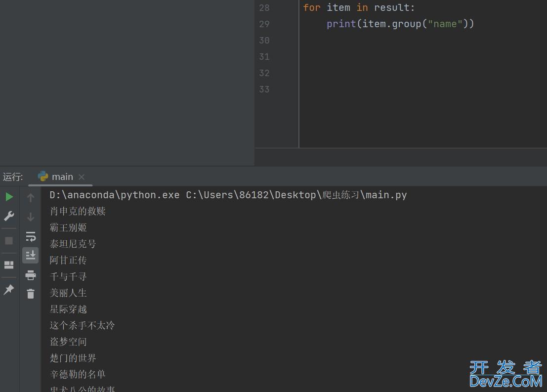Click the Restore Layout icon in Run panel

point(9,265)
